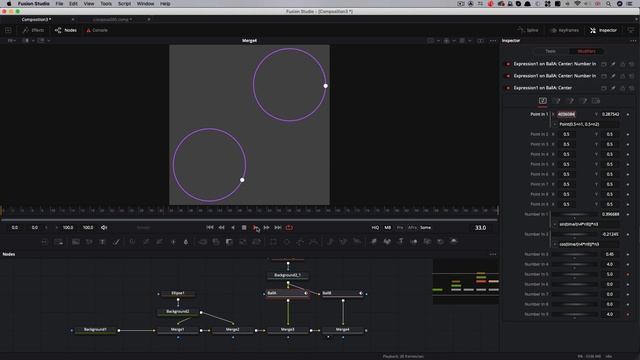Select the second page icon in Expression1
The width and height of the screenshot is (640, 360).
[x=556, y=101]
